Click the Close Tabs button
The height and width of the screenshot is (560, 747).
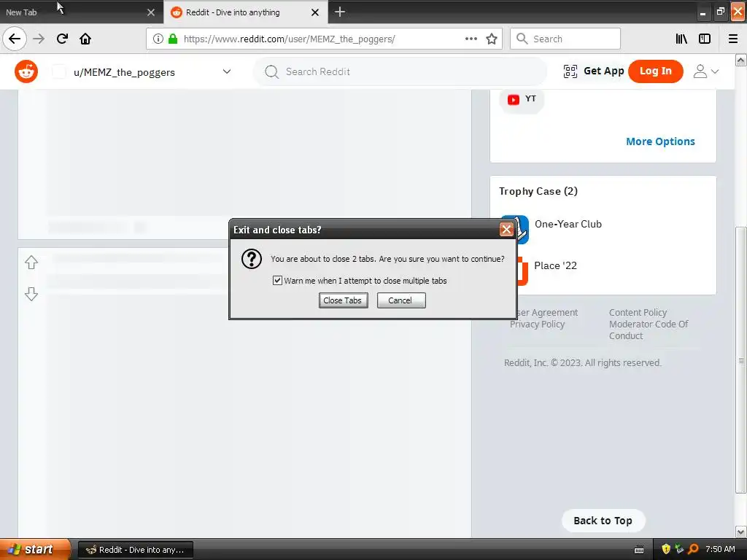[343, 300]
